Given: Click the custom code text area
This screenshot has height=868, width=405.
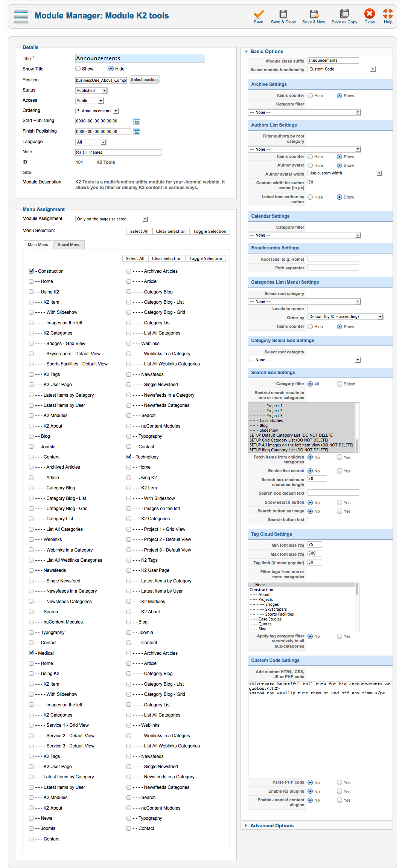Looking at the screenshot, I should point(320,729).
